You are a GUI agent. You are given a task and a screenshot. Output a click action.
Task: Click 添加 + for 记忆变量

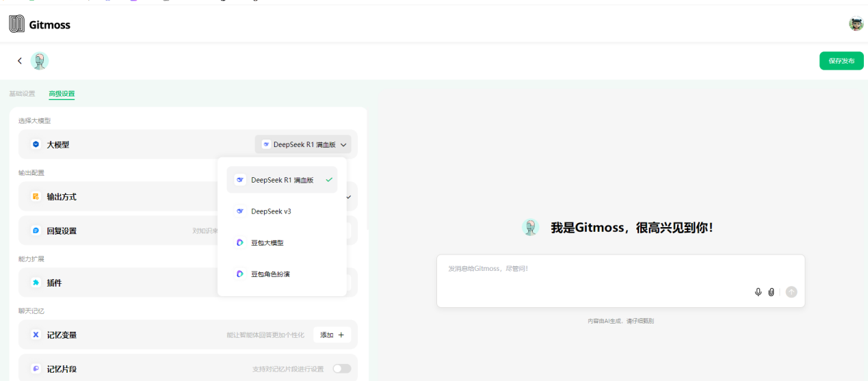[332, 334]
